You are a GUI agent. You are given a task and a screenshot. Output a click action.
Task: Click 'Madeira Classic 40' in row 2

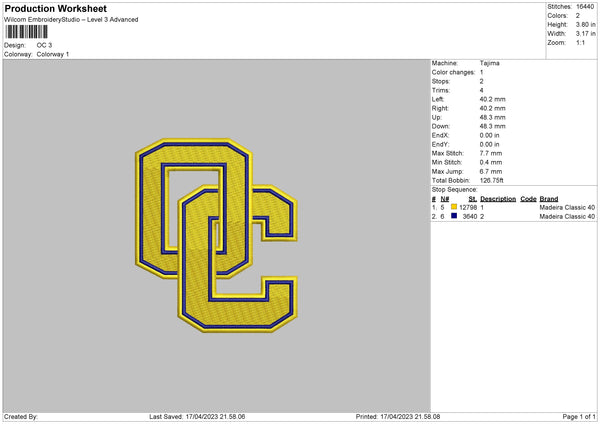567,217
